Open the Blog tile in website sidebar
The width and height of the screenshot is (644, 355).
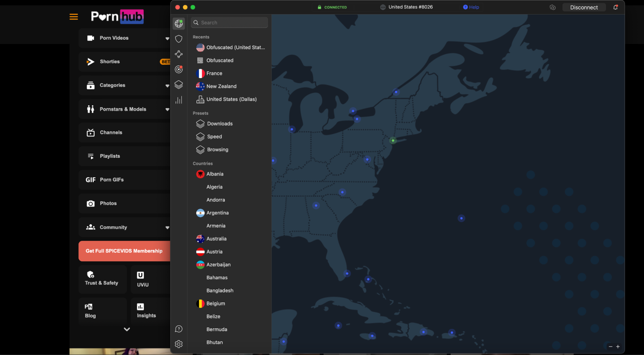pyautogui.click(x=102, y=311)
